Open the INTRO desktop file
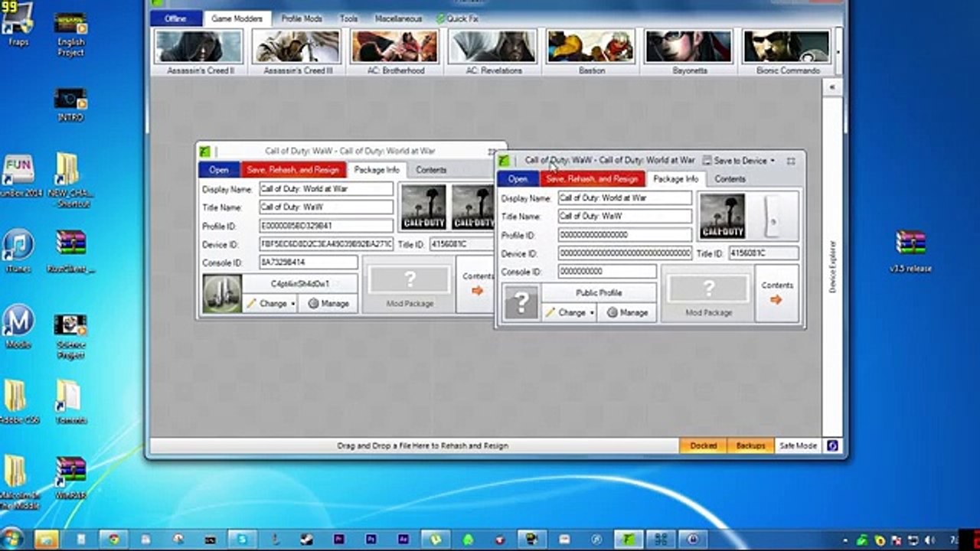Image resolution: width=980 pixels, height=551 pixels. [x=70, y=105]
